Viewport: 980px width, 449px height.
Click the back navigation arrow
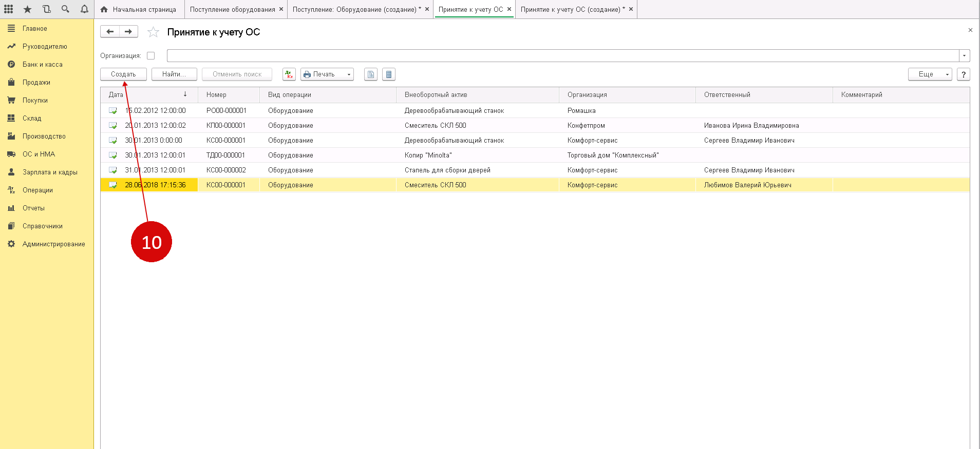pos(110,32)
